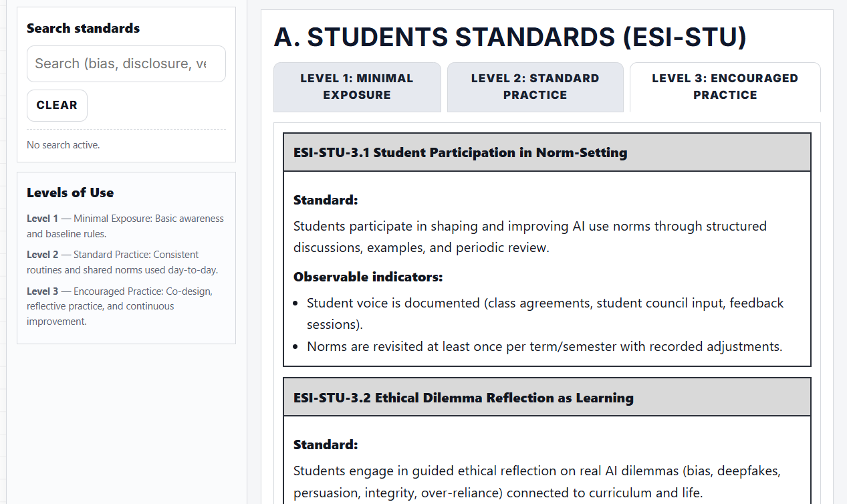Click the CLEAR button to reset search
847x504 pixels.
57,105
